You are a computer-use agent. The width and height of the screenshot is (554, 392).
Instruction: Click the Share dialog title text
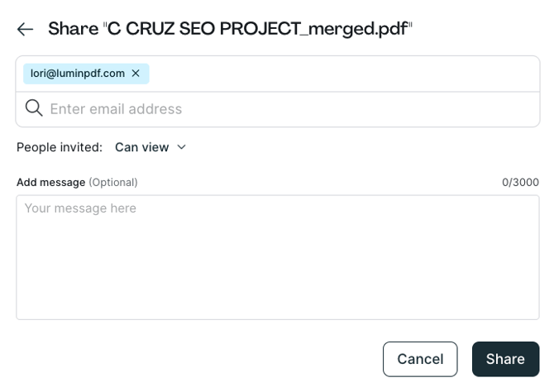pyautogui.click(x=73, y=30)
